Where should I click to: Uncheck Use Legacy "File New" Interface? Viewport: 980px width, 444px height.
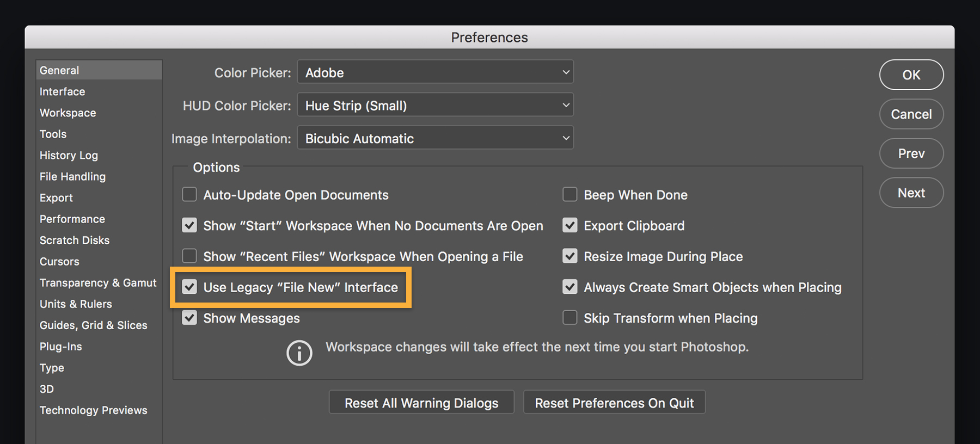pos(189,287)
